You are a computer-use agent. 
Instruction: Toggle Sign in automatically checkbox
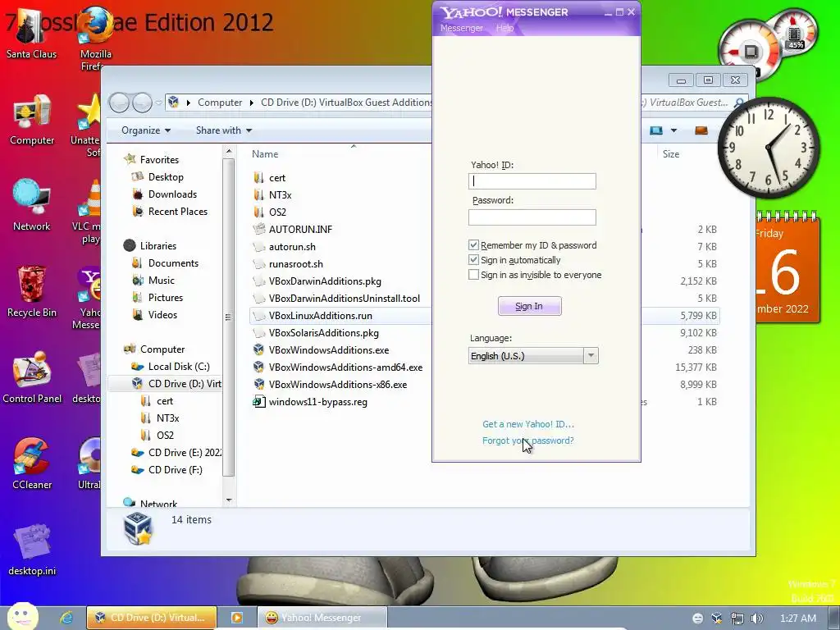(x=473, y=260)
